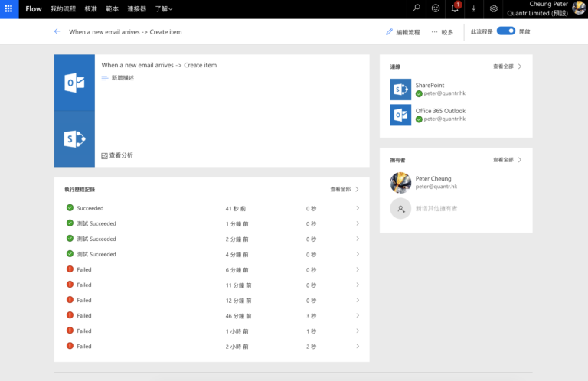The height and width of the screenshot is (381, 588).
Task: Open the 我的流程 menu item
Action: [x=63, y=9]
